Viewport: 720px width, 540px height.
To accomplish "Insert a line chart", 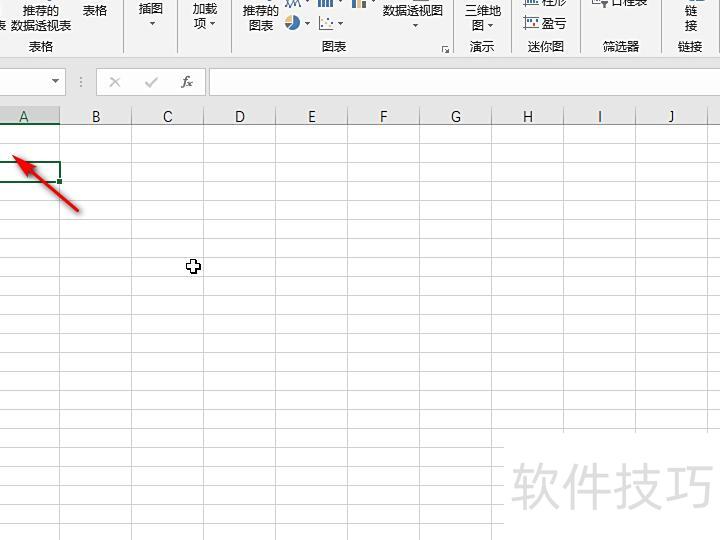I will click(293, 3).
